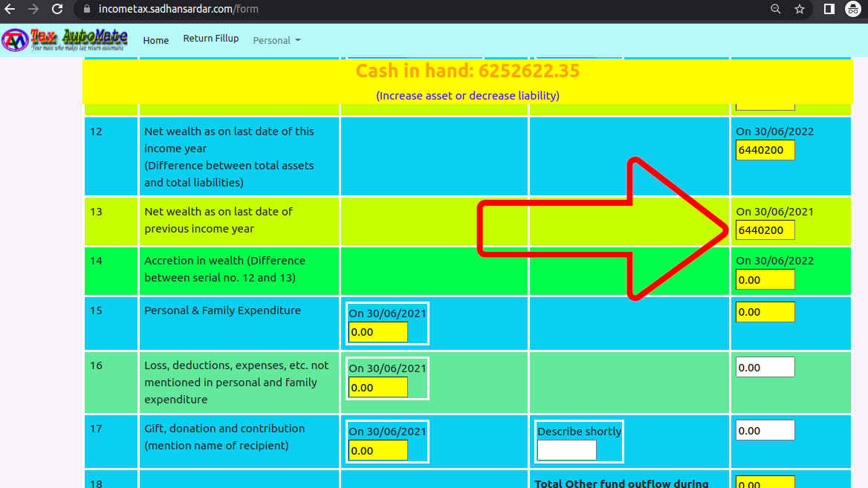This screenshot has height=488, width=868.
Task: Click the browser forward arrow
Action: tap(33, 10)
